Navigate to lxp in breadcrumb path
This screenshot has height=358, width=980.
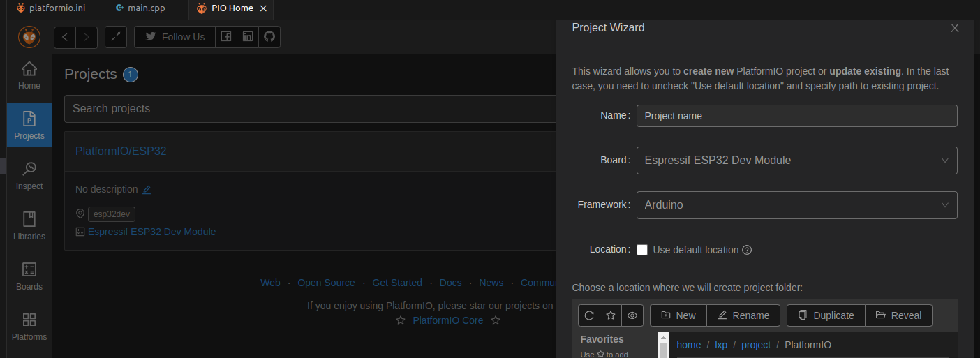(721, 345)
